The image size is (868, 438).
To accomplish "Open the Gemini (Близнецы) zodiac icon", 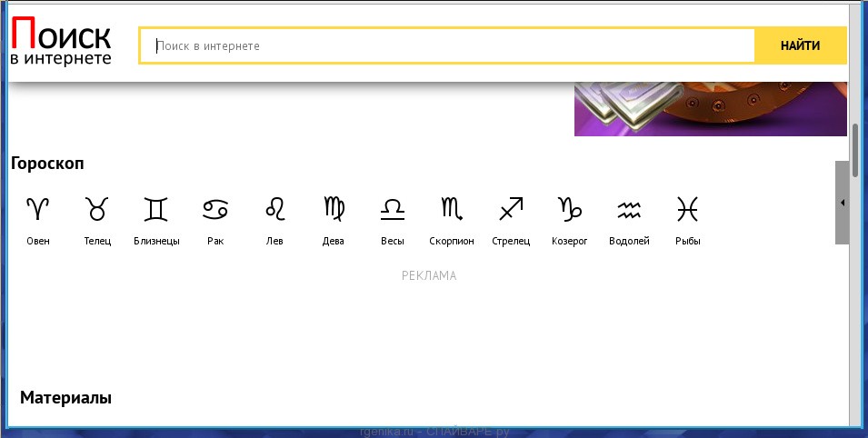I will (x=156, y=210).
